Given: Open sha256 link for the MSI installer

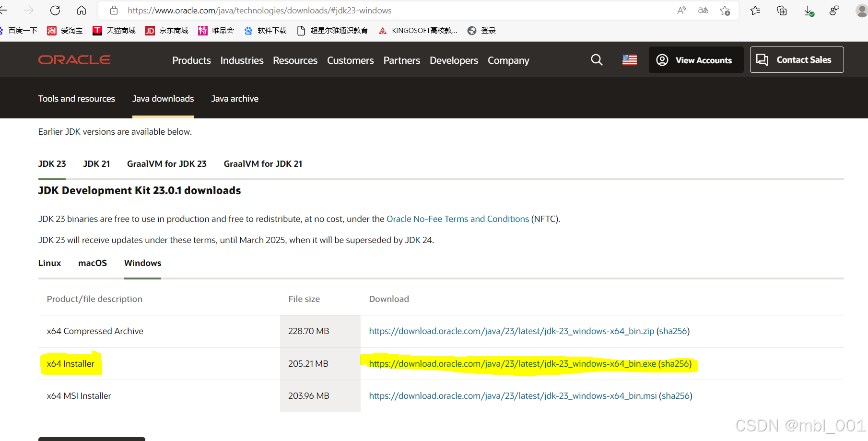Looking at the screenshot, I should [x=676, y=396].
